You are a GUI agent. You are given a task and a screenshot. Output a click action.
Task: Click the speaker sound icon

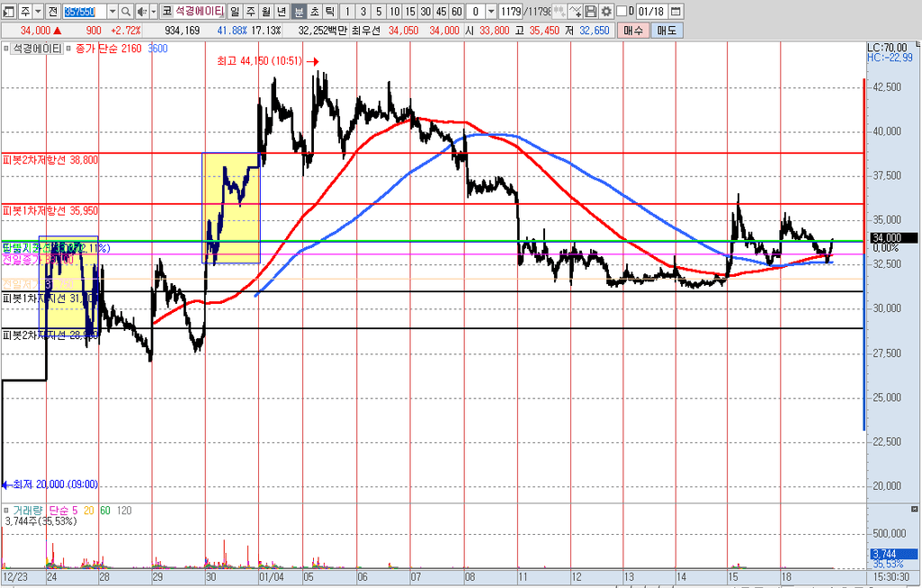click(142, 12)
